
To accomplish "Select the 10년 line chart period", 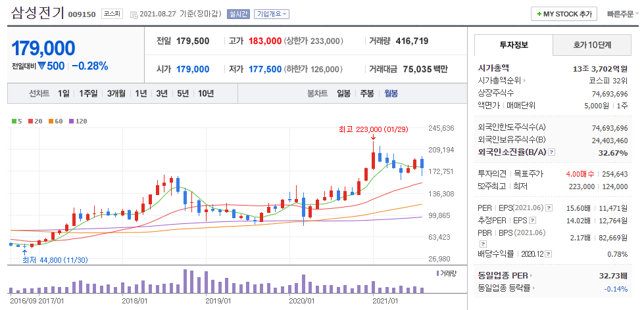I will 206,93.
